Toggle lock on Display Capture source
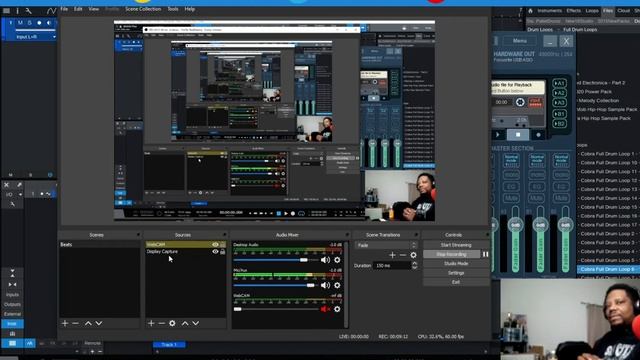 222,252
